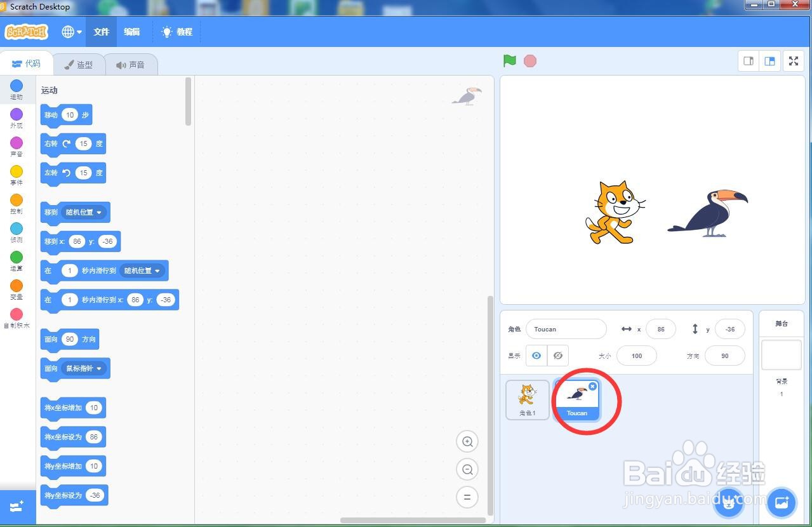Image resolution: width=812 pixels, height=527 pixels.
Task: Switch to the 造型 tab
Action: (x=79, y=65)
